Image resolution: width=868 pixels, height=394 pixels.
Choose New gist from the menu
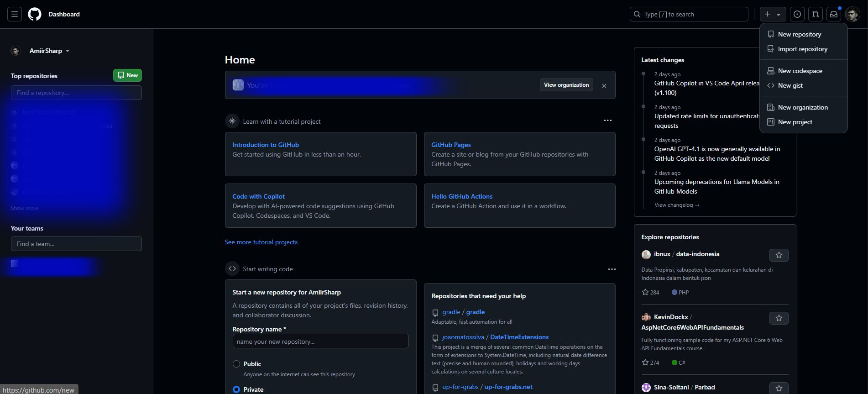click(803, 85)
